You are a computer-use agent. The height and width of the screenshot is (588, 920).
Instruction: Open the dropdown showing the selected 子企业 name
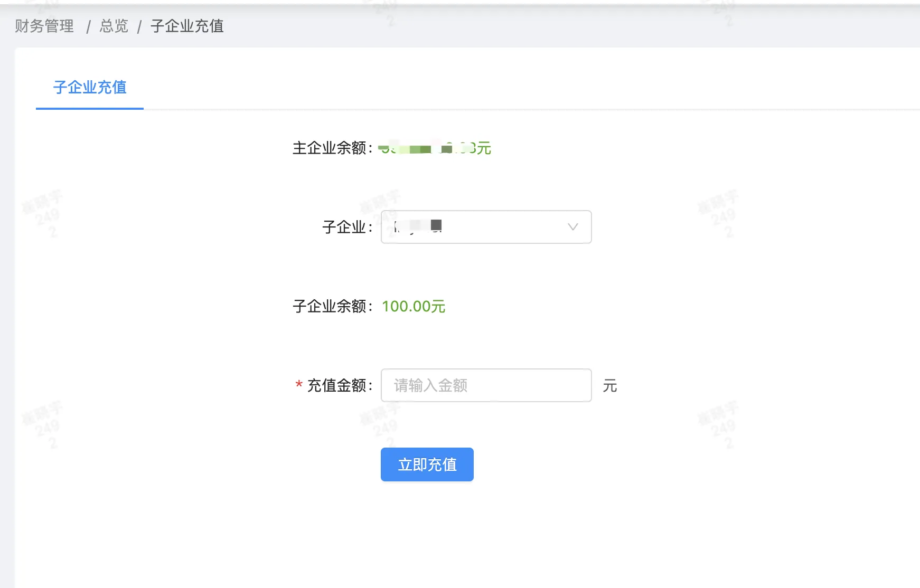click(x=486, y=227)
